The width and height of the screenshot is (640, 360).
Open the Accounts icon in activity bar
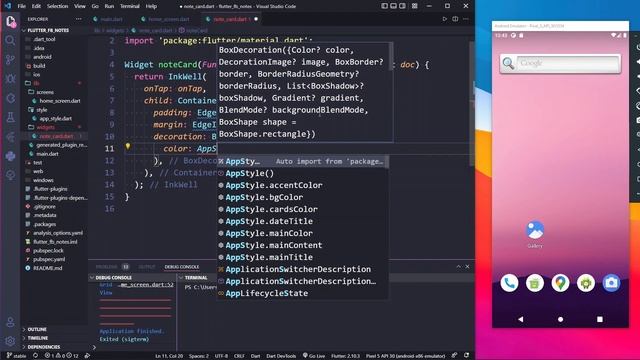(10, 322)
